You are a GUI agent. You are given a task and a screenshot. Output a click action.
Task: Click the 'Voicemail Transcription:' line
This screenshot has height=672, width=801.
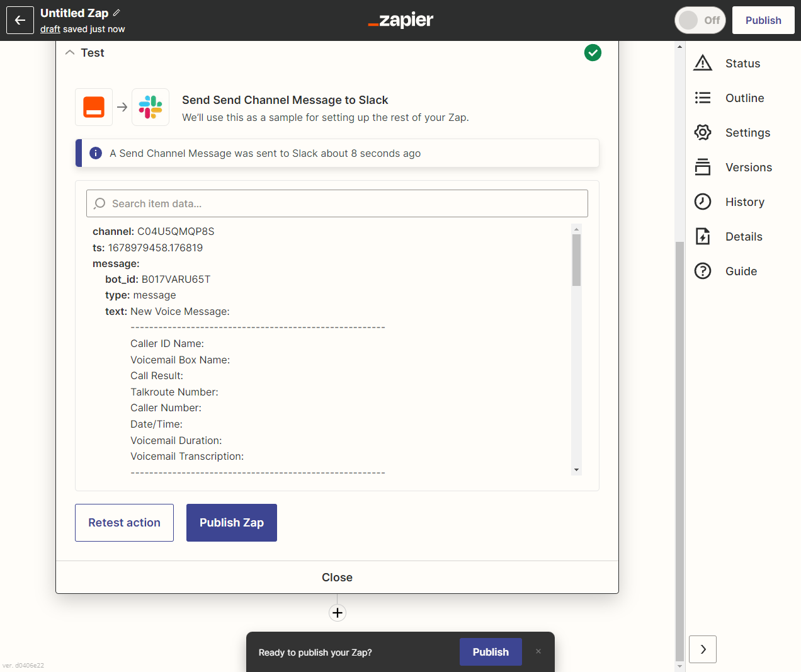point(187,456)
